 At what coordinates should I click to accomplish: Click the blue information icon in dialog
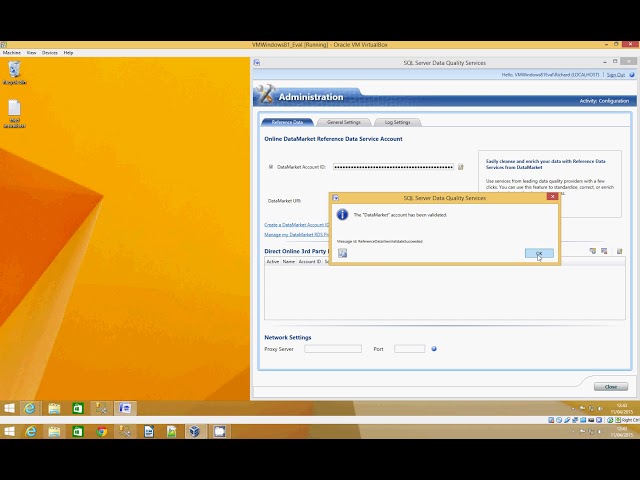tap(342, 215)
